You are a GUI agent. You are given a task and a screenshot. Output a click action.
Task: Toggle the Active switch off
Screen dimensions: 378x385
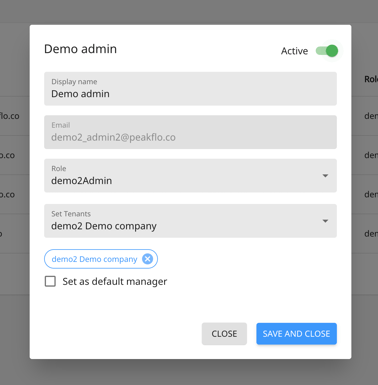327,51
